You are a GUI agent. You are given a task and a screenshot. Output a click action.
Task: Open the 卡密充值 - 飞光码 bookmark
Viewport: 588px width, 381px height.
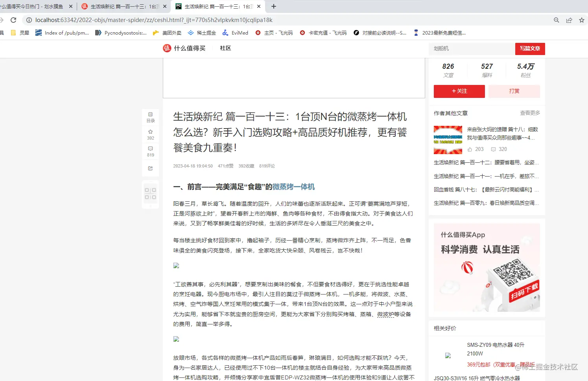click(x=323, y=33)
